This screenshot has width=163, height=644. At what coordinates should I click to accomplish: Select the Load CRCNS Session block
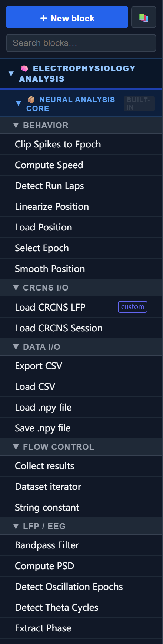81,328
